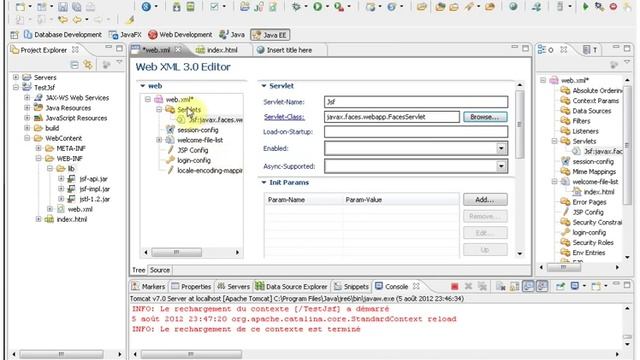The height and width of the screenshot is (360, 640).
Task: Click the New wizard icon in the toolbar
Action: [20, 7]
